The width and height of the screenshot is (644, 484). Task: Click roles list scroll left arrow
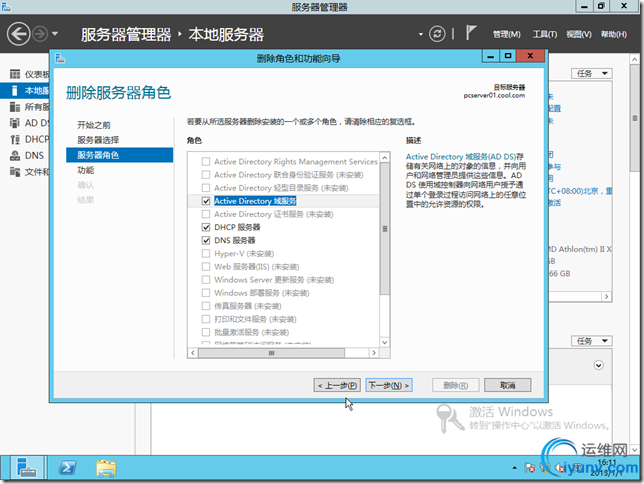[x=193, y=353]
